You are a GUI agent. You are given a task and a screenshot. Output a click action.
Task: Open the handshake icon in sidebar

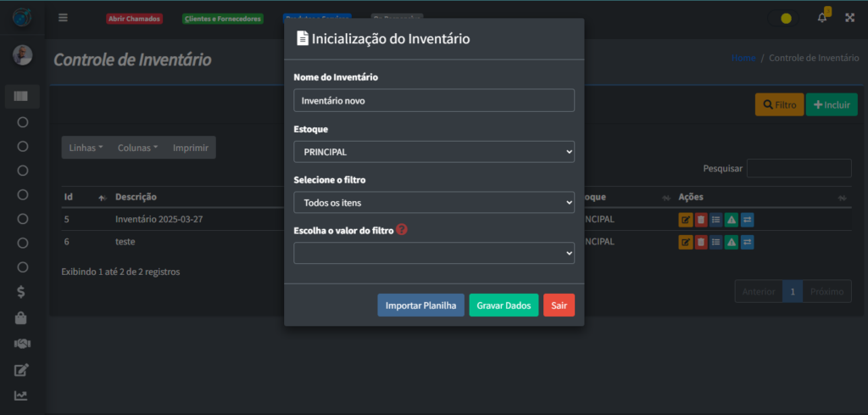22,344
